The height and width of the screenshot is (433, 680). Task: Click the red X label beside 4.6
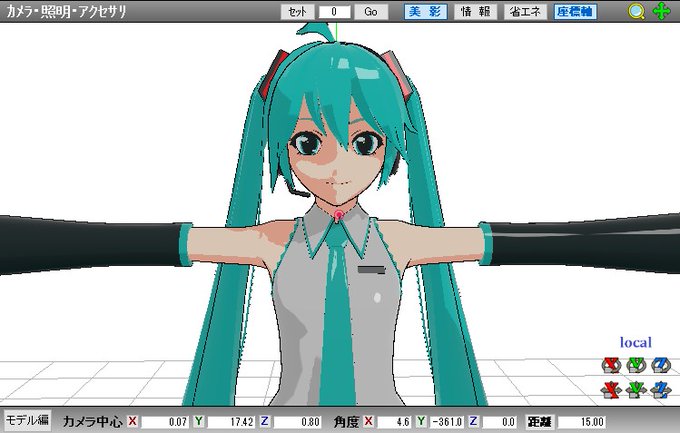pyautogui.click(x=369, y=421)
